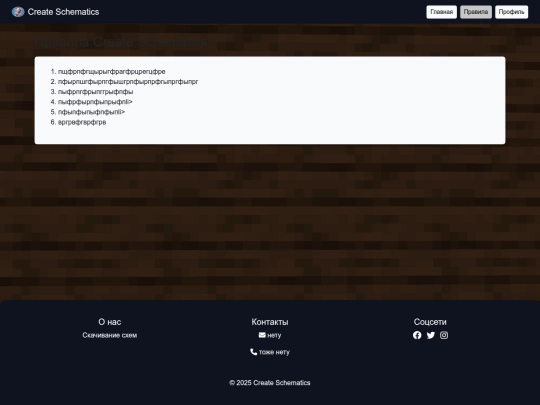
Task: Click rule 4 text in the list
Action: (x=95, y=102)
